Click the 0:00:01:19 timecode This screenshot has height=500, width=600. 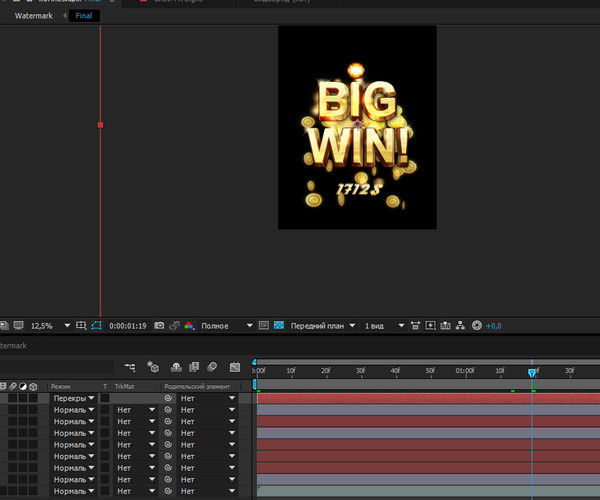pos(127,326)
